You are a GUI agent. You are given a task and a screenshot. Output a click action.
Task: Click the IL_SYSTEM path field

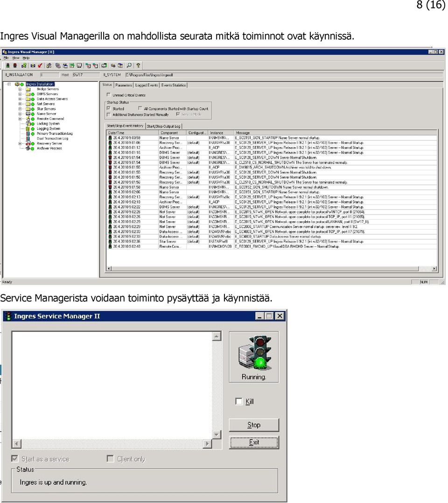point(284,75)
